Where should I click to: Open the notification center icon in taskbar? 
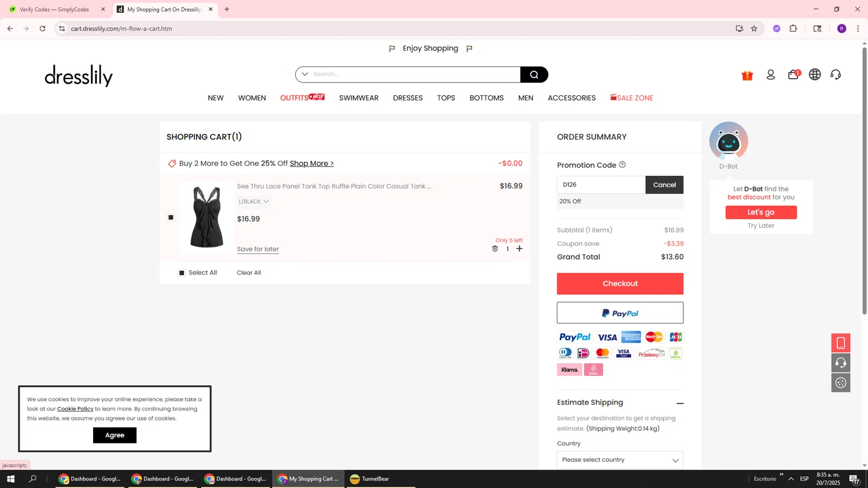pyautogui.click(x=854, y=479)
